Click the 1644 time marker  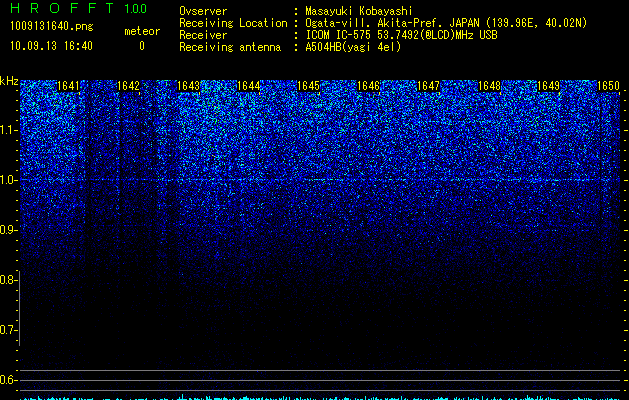[248, 86]
